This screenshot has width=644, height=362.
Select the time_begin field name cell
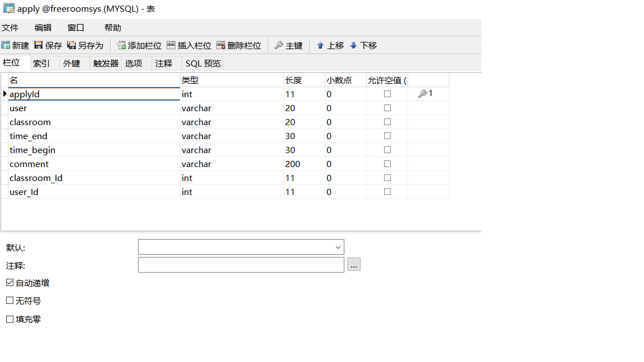point(94,150)
